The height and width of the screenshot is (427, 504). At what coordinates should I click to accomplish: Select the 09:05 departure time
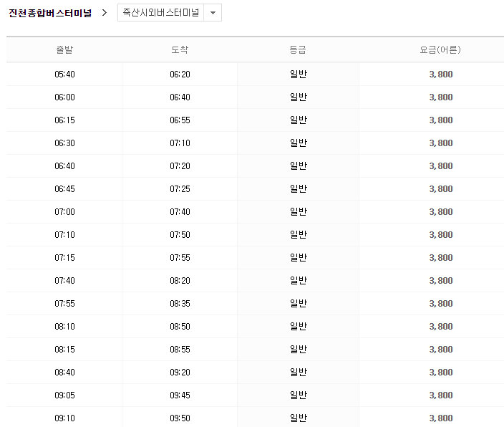pos(64,395)
